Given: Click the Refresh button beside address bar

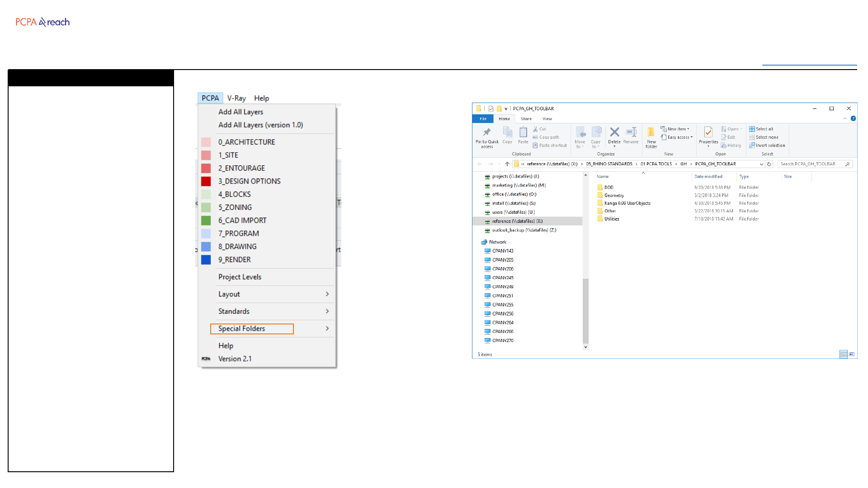Looking at the screenshot, I should coord(769,164).
